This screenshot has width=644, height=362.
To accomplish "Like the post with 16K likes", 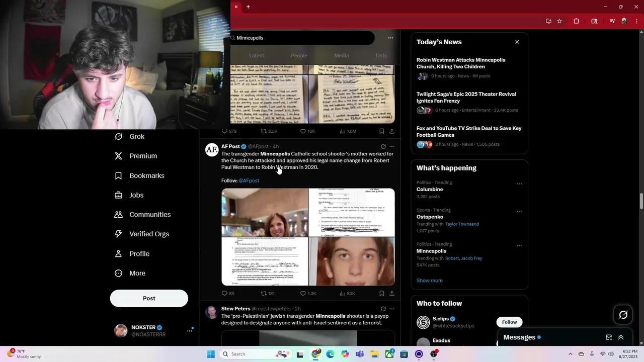I will click(x=307, y=131).
